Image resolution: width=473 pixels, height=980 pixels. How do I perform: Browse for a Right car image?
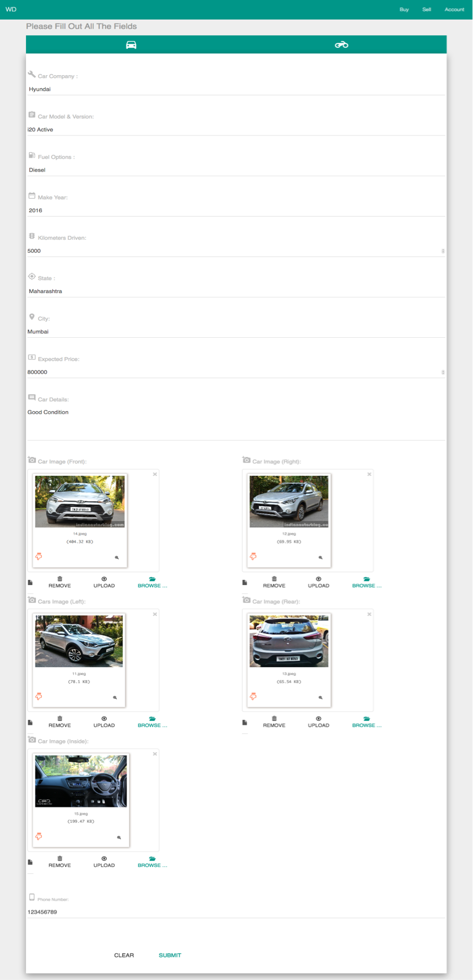pos(367,583)
